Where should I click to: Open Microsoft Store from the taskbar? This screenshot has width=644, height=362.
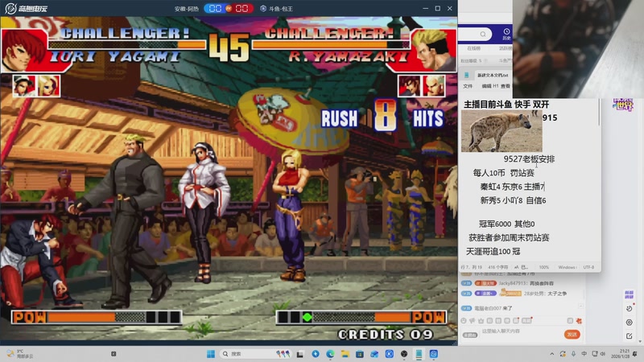pos(360,354)
